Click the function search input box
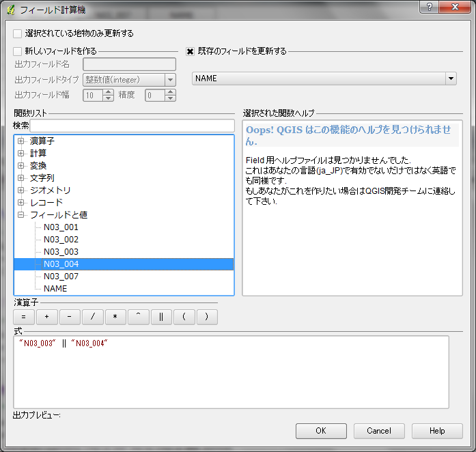Image resolution: width=476 pixels, height=452 pixels. [132, 126]
